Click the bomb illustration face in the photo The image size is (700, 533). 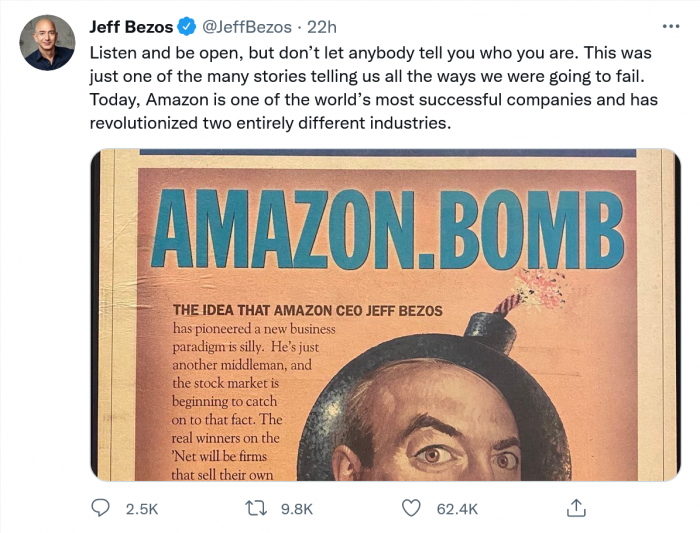click(x=440, y=430)
